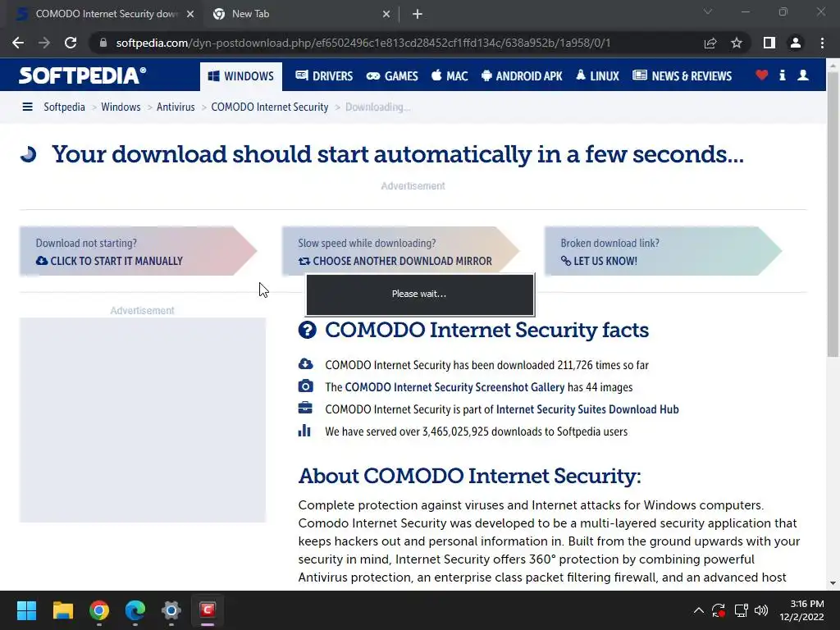
Task: Open Google Chrome from taskbar
Action: (99, 610)
